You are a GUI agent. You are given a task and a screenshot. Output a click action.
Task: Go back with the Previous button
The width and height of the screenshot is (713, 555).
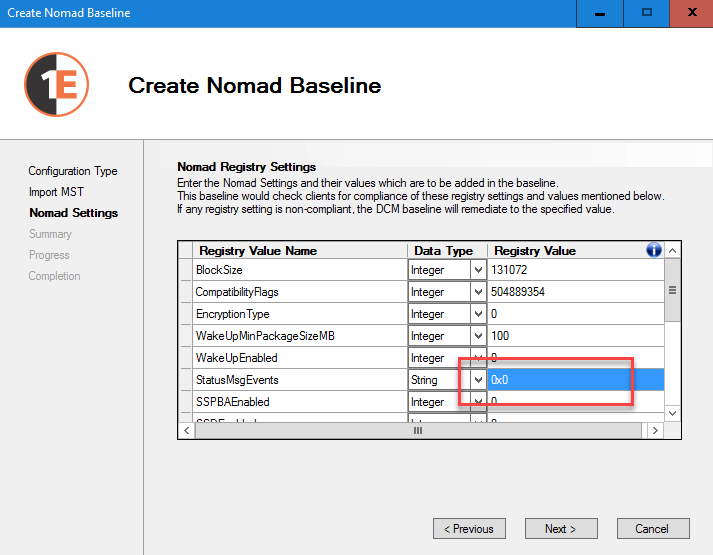[469, 529]
